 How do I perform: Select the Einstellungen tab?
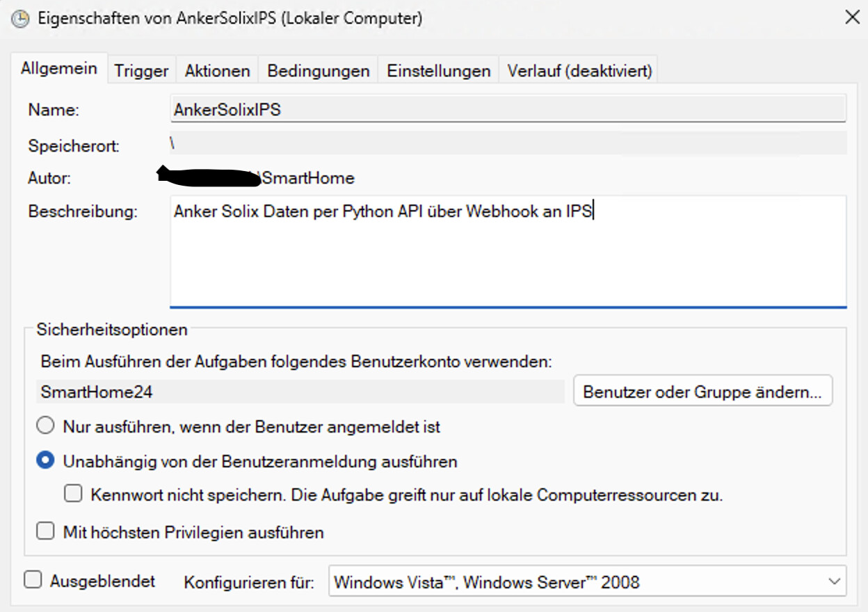(x=438, y=71)
